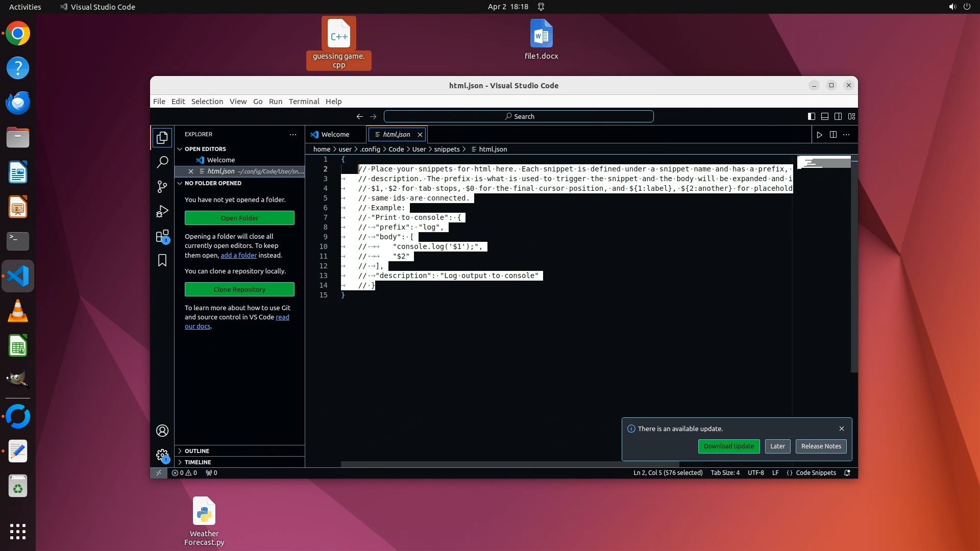Click the 'add a folder' link

pos(238,256)
